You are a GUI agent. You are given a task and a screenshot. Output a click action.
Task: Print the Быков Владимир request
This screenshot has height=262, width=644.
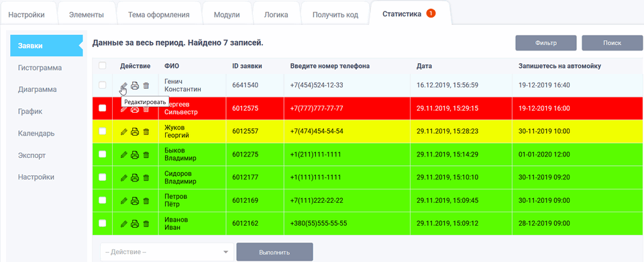pyautogui.click(x=135, y=155)
